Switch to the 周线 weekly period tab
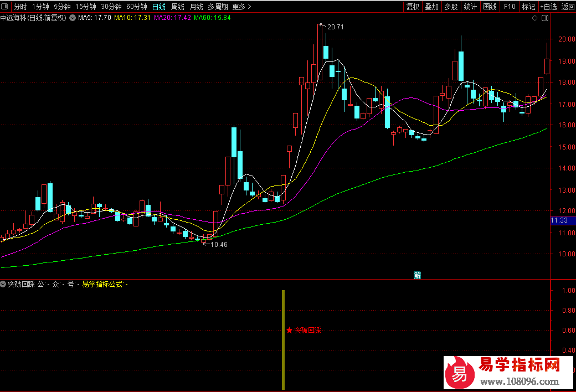The width and height of the screenshot is (576, 392). pyautogui.click(x=177, y=7)
